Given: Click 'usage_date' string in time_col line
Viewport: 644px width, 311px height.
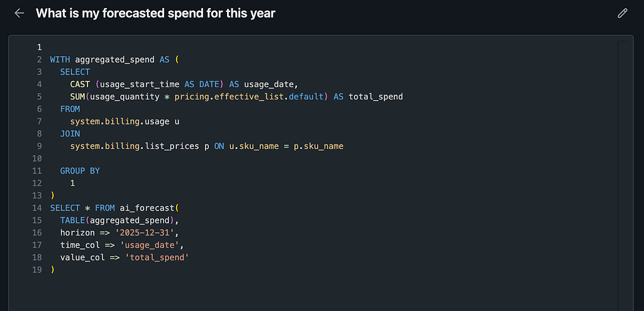Looking at the screenshot, I should click(154, 245).
